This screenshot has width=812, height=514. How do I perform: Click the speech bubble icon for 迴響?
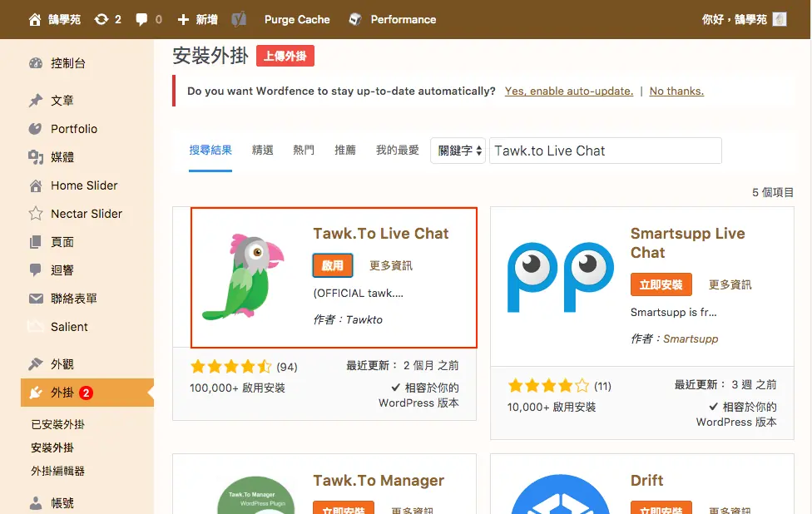pos(35,269)
